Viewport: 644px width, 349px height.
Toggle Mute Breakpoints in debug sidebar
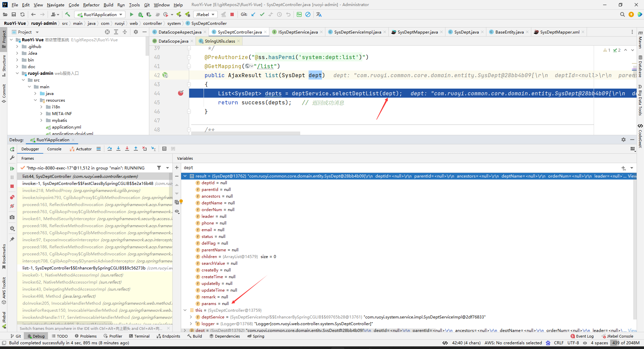[12, 206]
